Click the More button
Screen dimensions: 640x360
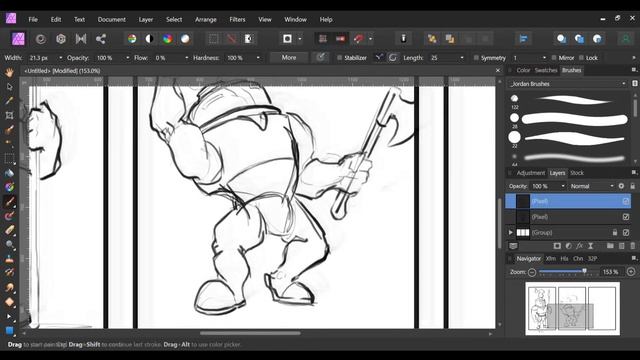click(x=289, y=58)
